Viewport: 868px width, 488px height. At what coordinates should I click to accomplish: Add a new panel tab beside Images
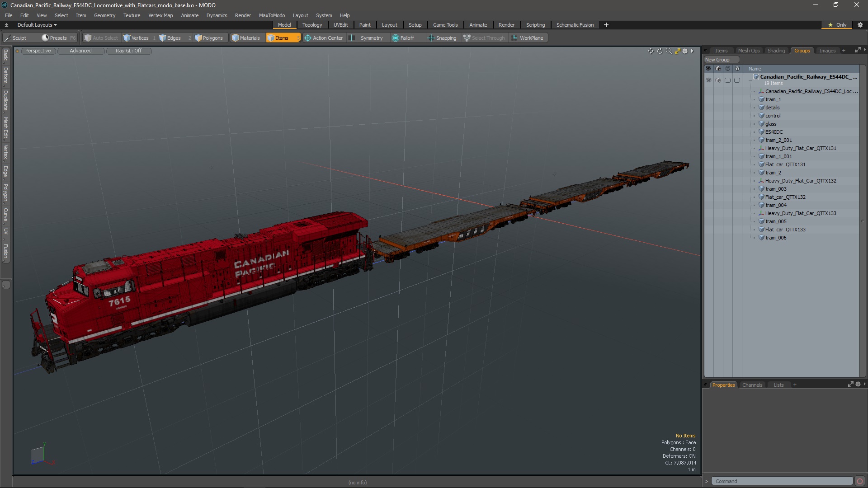[x=843, y=51]
